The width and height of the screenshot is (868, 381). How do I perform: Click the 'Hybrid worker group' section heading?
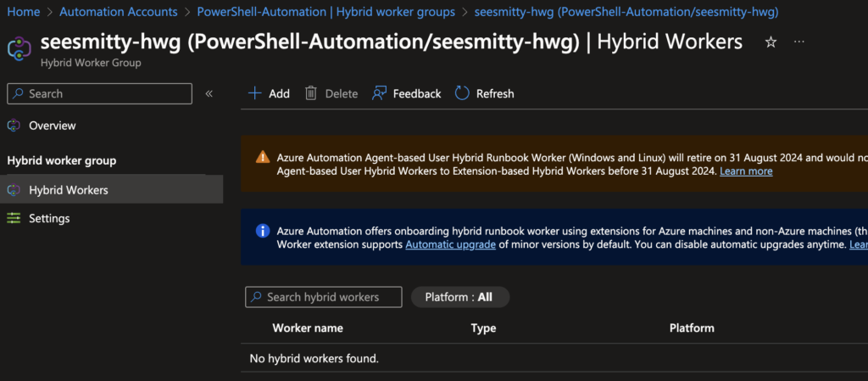tap(61, 160)
